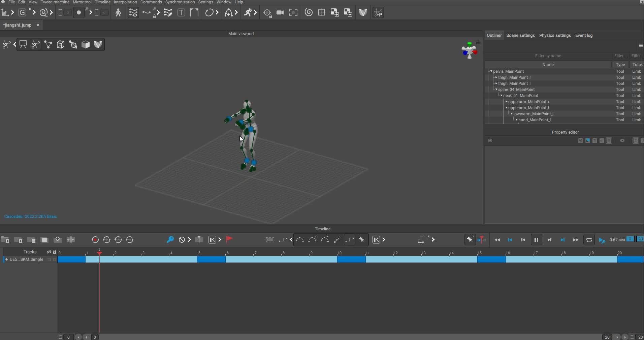Image resolution: width=644 pixels, height=340 pixels.
Task: Expand the UE5_SKM_Simple track
Action: [x=6, y=260]
